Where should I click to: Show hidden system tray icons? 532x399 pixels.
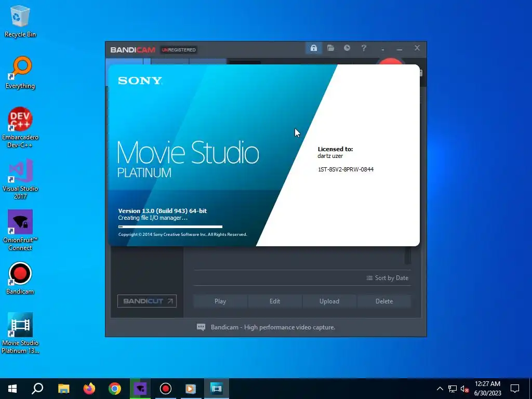(x=440, y=389)
